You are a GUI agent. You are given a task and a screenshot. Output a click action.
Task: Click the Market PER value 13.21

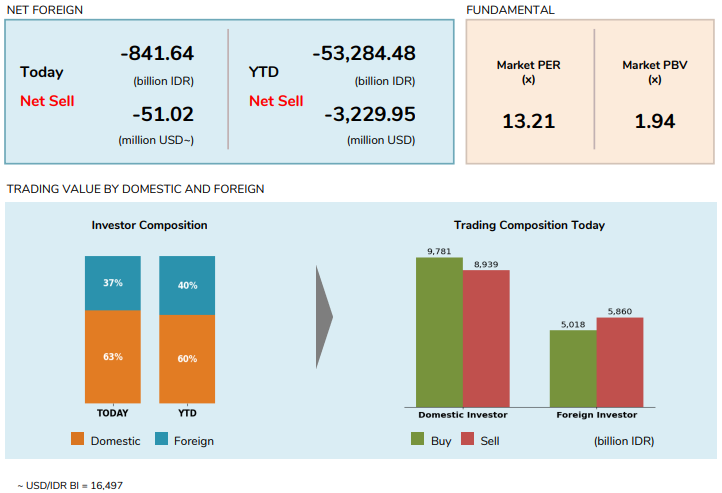click(529, 121)
